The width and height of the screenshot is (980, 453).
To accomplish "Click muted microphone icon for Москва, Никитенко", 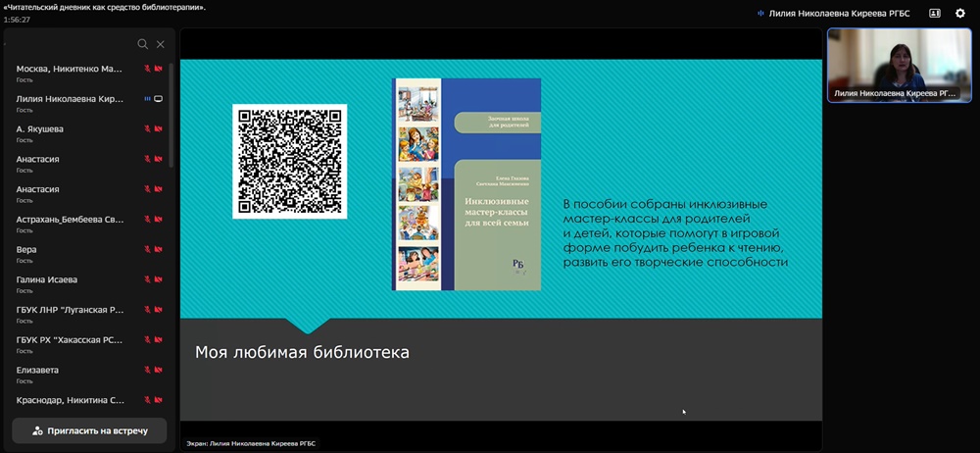I will coord(148,69).
